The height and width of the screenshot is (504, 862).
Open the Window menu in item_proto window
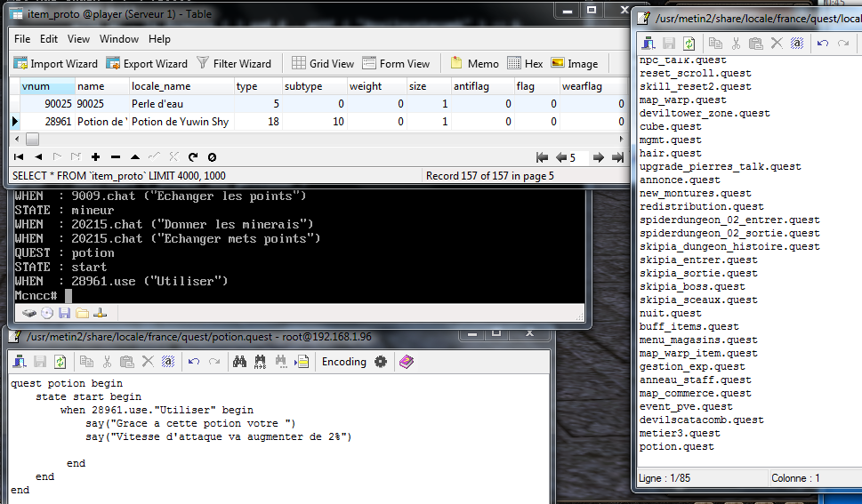(118, 39)
